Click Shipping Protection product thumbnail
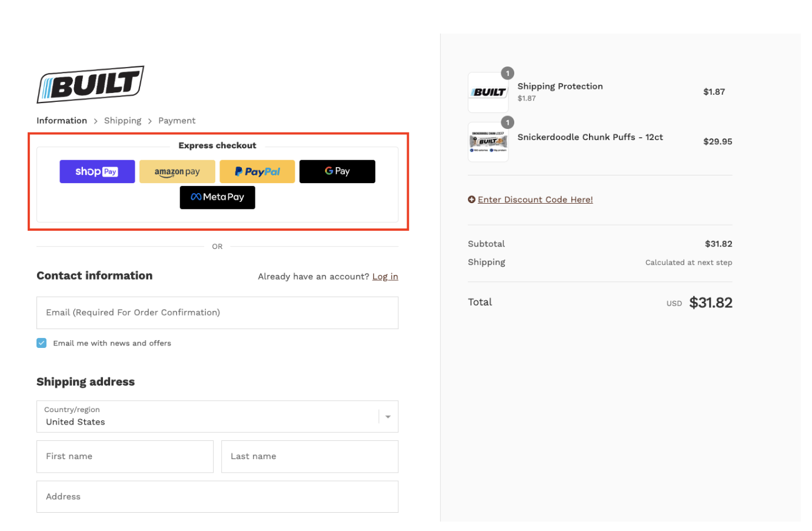 point(488,92)
